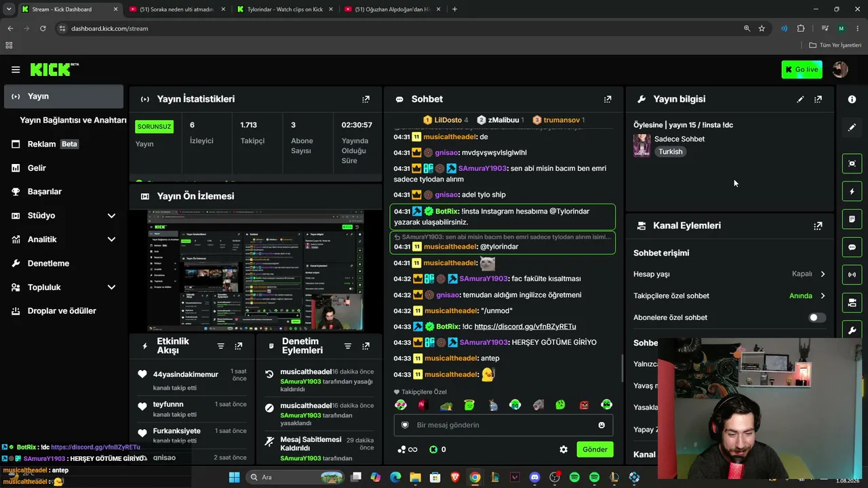The image size is (868, 488).
Task: Open the filter icon in Etkinlik Akışı
Action: 220,346
